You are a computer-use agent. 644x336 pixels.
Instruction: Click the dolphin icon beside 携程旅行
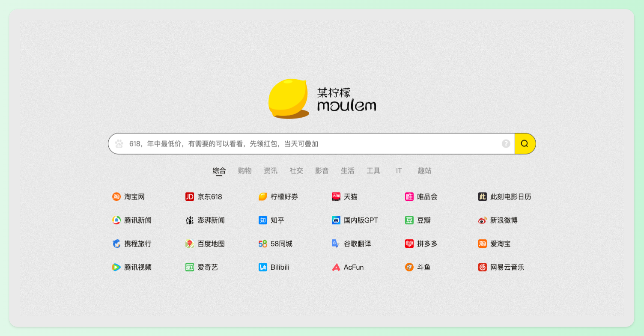116,244
